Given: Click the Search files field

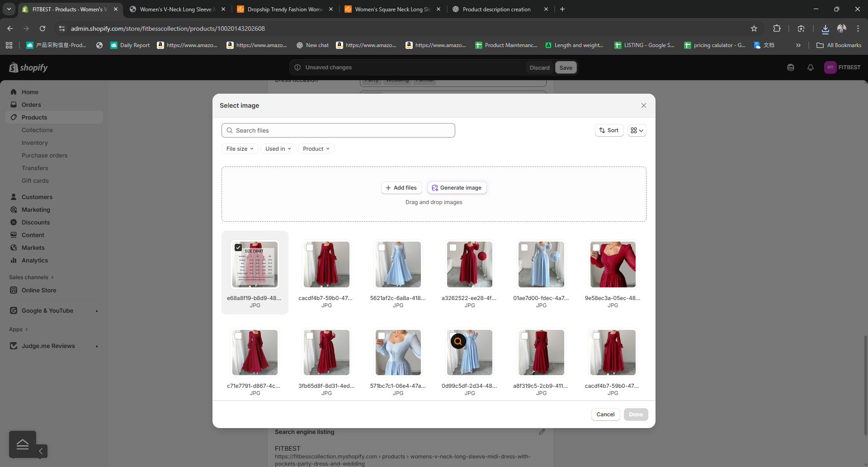Looking at the screenshot, I should [x=338, y=130].
